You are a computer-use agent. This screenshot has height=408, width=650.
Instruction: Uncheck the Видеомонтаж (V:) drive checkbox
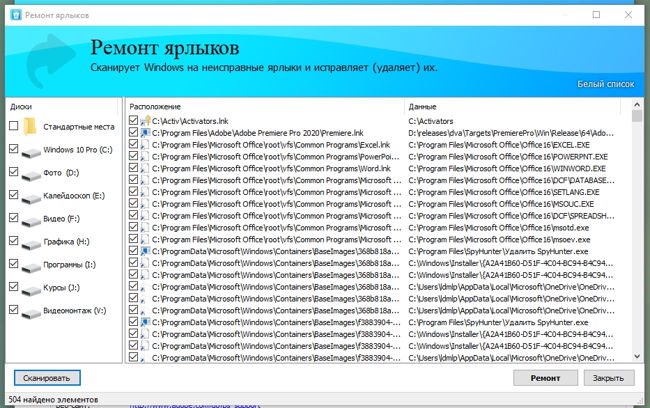(x=14, y=309)
